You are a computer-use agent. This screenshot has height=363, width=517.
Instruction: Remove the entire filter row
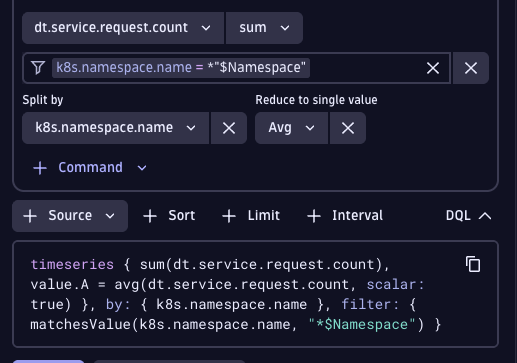[471, 68]
